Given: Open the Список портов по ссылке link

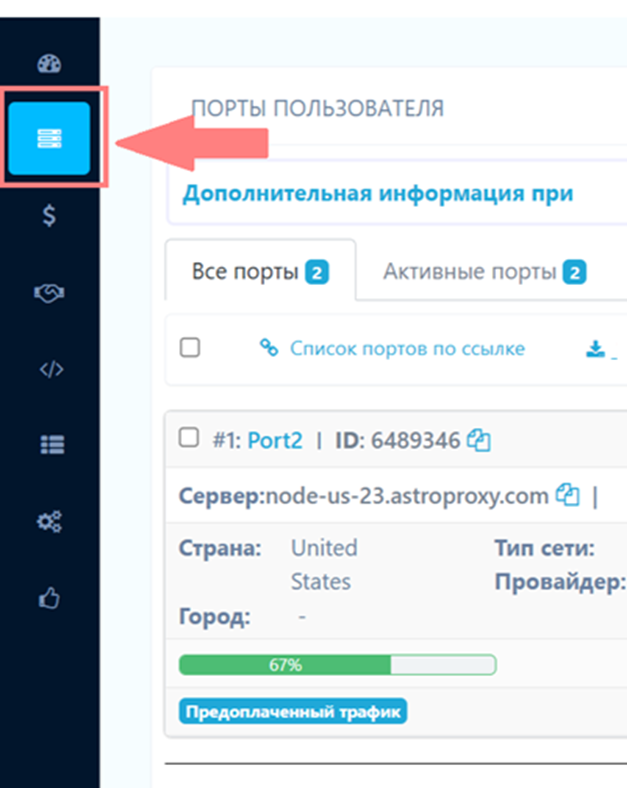Looking at the screenshot, I should click(x=407, y=348).
